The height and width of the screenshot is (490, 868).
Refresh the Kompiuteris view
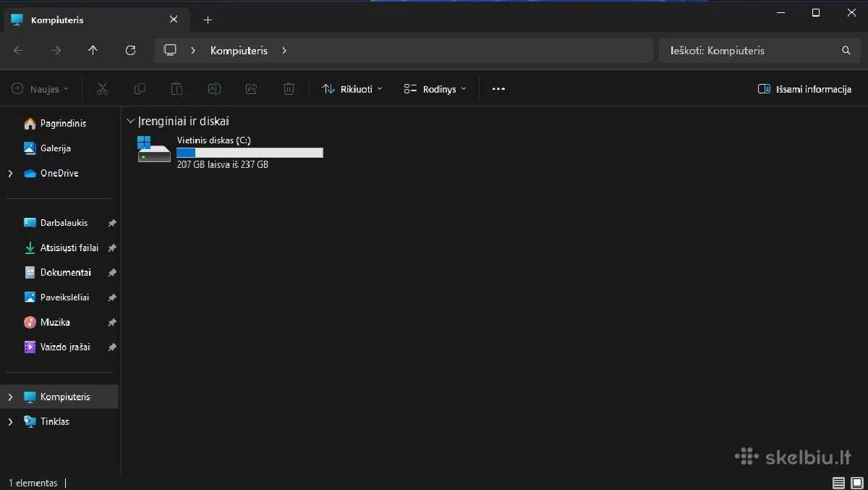[130, 50]
